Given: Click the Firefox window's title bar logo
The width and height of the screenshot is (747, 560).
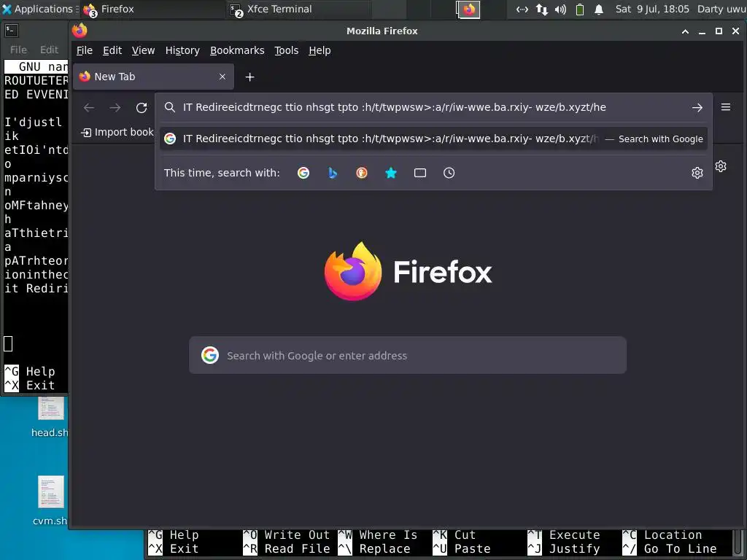Looking at the screenshot, I should tap(80, 31).
